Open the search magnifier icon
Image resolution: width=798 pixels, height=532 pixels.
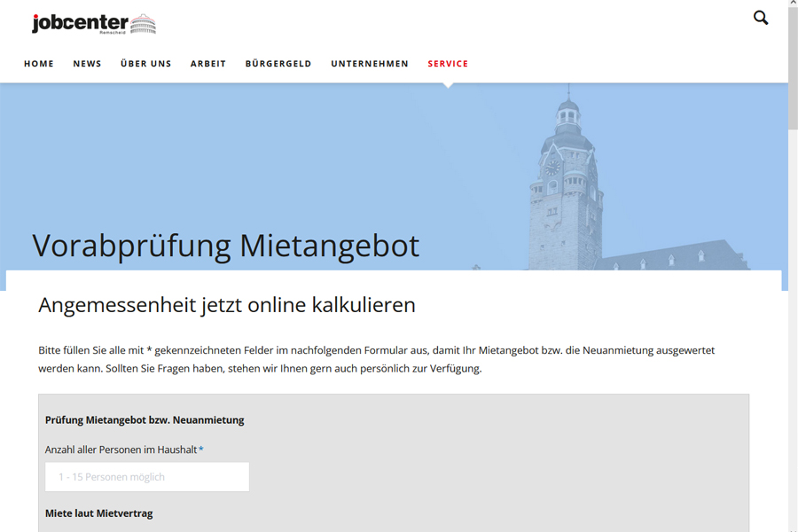pyautogui.click(x=761, y=18)
